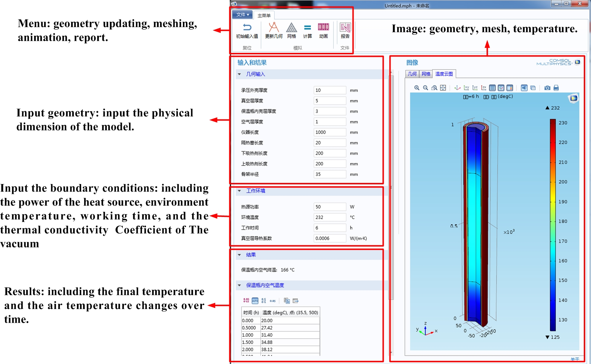Click the Zoom In icon in graphics toolbar

(x=417, y=88)
